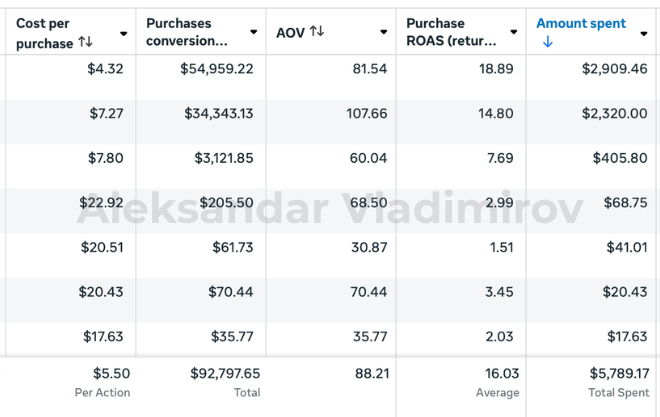Select the $54,959.22 purchases conversion cell
Image resolution: width=660 pixels, height=417 pixels.
(217, 68)
